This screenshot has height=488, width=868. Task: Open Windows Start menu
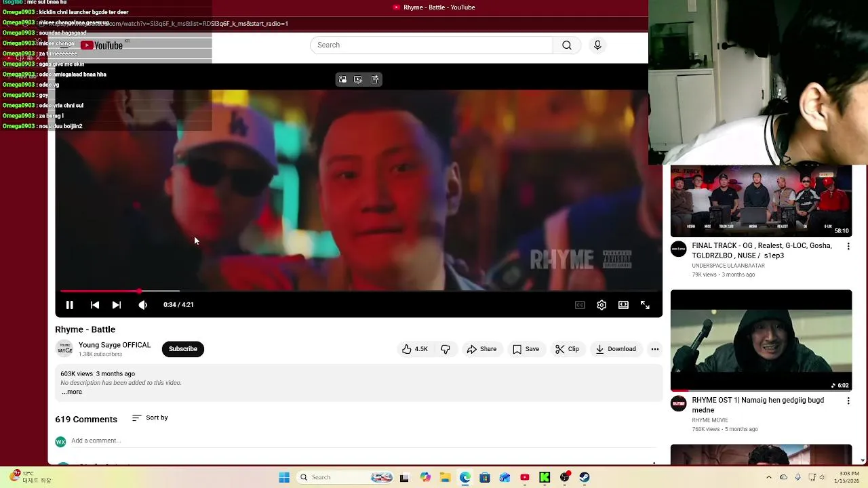(284, 477)
